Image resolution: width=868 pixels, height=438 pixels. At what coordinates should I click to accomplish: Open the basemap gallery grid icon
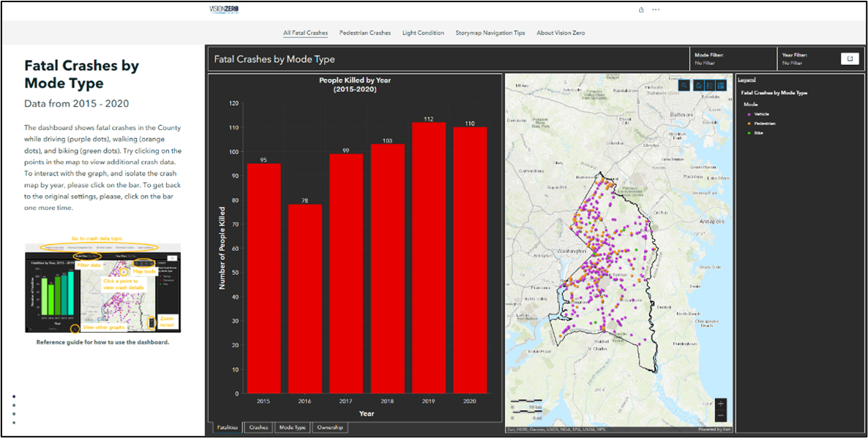coord(722,86)
